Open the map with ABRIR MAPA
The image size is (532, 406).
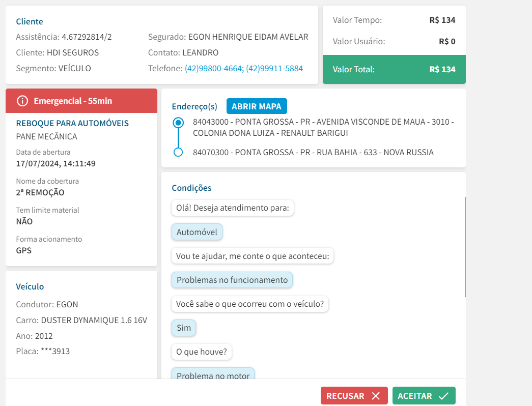point(257,106)
